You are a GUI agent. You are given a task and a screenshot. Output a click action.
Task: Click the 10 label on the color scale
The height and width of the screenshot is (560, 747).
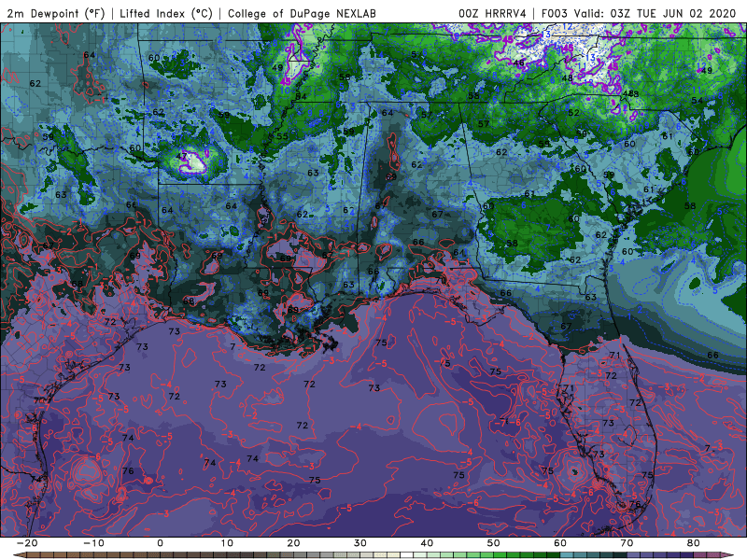(x=227, y=543)
